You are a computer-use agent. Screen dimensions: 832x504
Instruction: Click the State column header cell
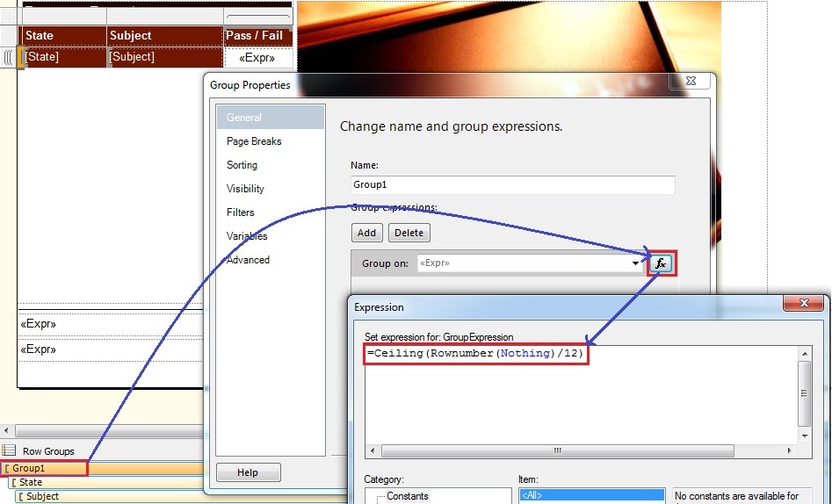tap(63, 35)
